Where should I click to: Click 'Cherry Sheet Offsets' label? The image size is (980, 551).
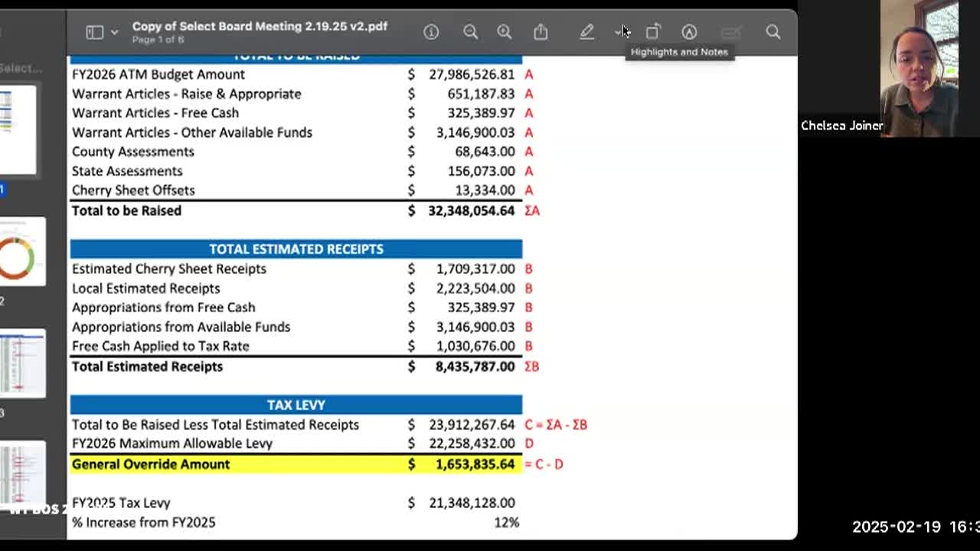(x=133, y=190)
